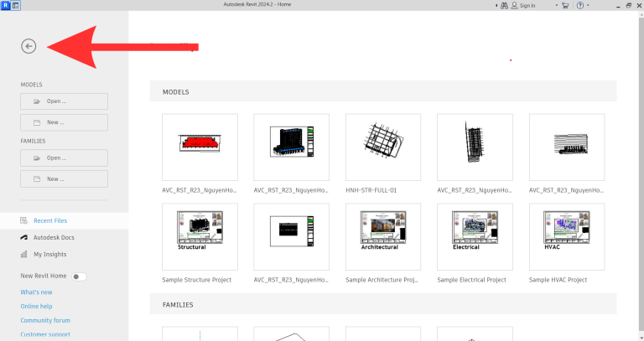The width and height of the screenshot is (644, 341).
Task: Click New button under Models
Action: point(65,122)
